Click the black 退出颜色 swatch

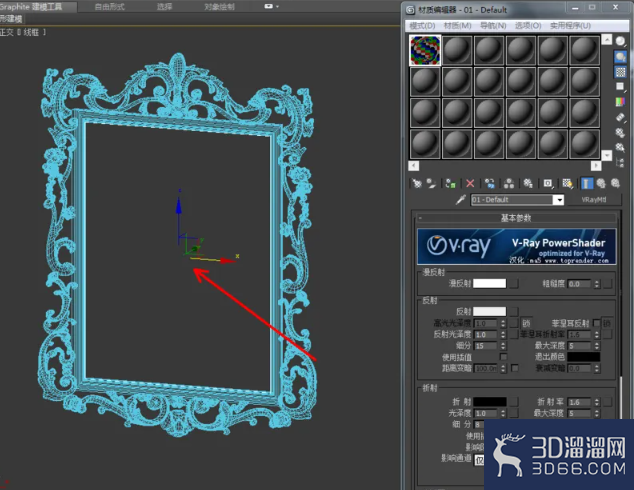tap(583, 357)
